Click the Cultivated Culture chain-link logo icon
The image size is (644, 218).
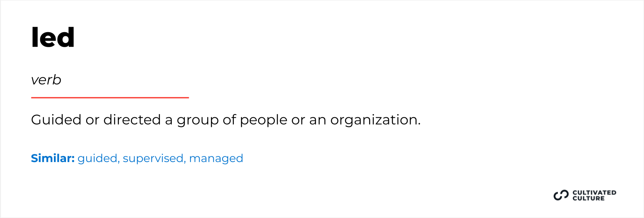(x=561, y=195)
